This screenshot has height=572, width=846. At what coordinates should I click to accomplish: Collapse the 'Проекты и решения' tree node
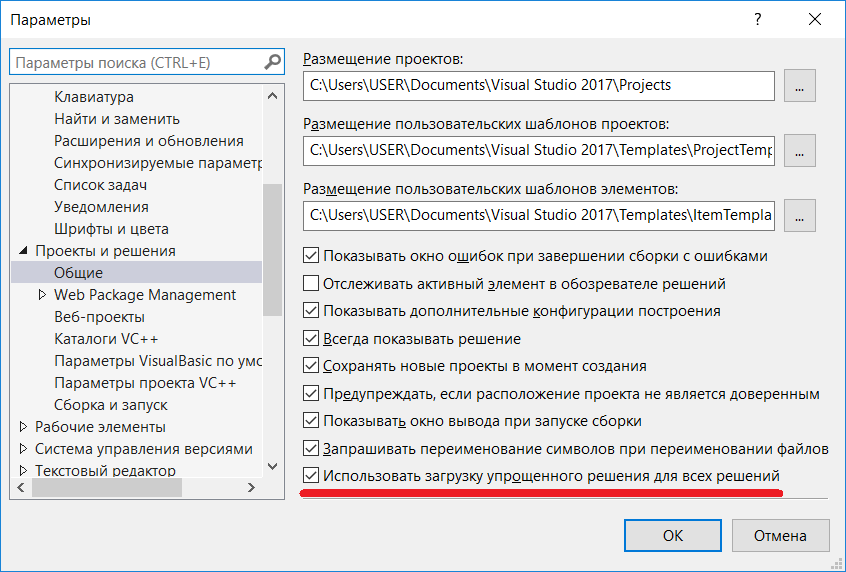(24, 251)
